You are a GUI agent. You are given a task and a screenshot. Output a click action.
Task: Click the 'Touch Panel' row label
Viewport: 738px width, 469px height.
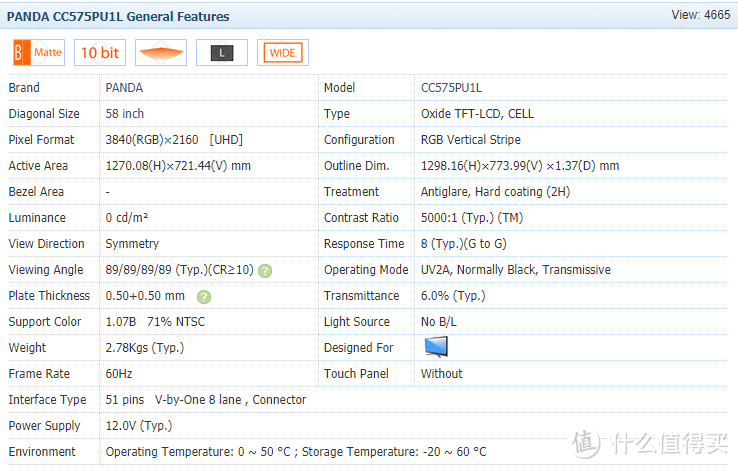point(356,374)
